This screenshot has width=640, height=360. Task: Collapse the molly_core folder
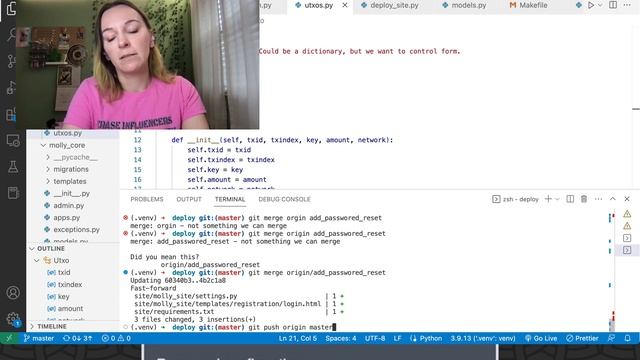point(73,145)
